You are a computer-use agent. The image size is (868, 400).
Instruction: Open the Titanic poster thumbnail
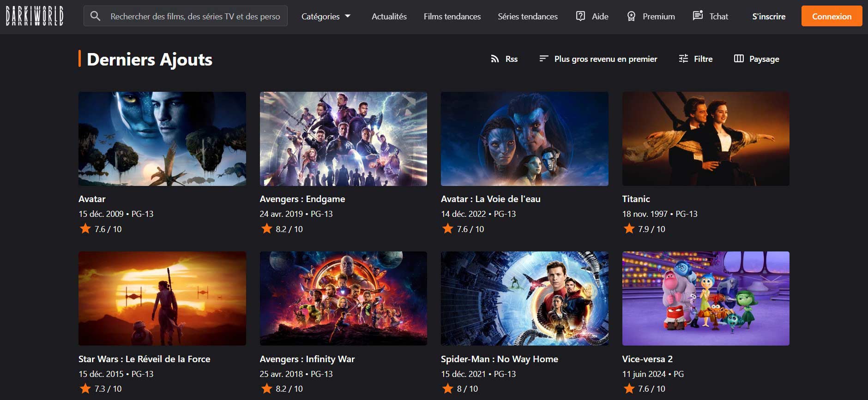705,138
